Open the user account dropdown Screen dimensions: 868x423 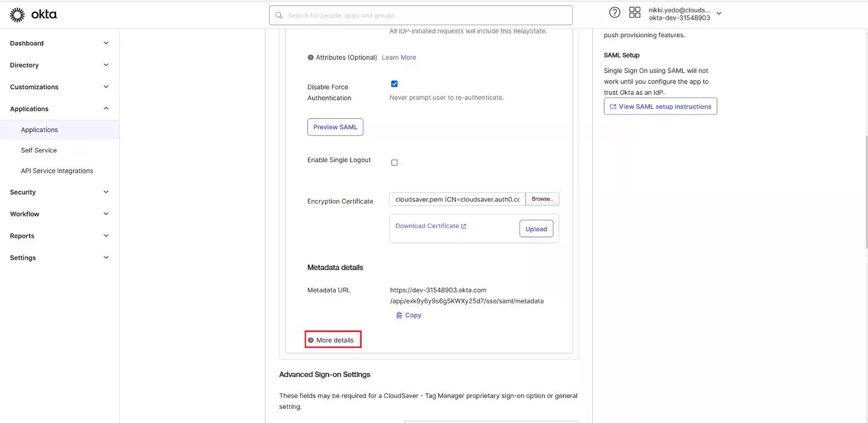(x=719, y=14)
